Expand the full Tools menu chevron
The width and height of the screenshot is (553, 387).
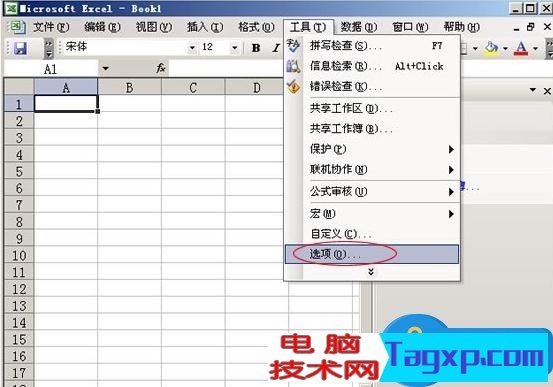(371, 272)
